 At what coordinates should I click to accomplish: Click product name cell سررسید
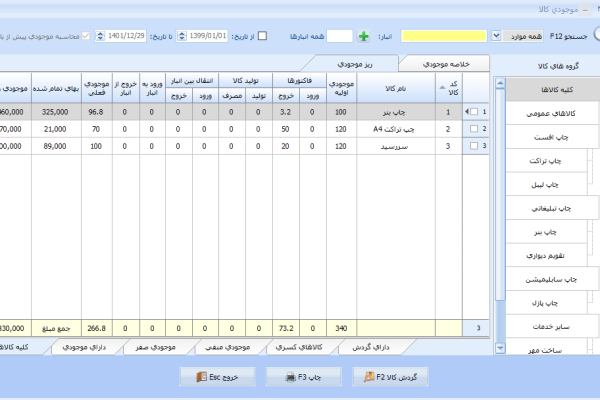coord(395,146)
